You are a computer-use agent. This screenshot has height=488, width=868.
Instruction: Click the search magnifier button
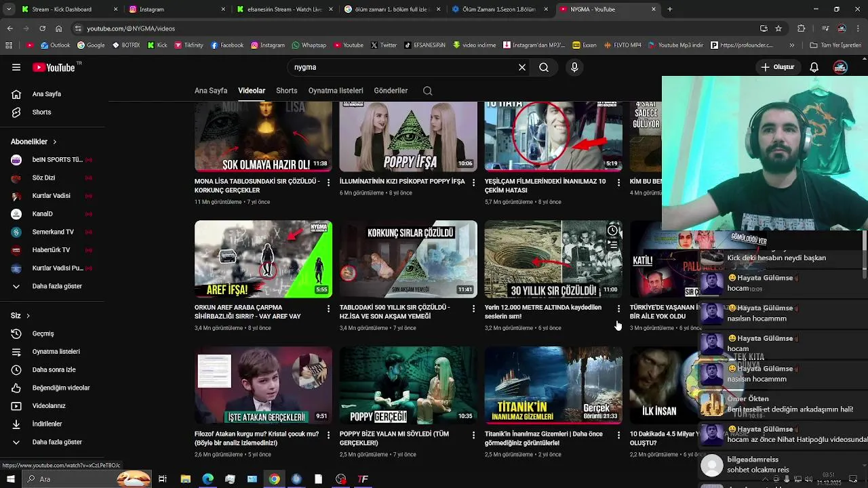pyautogui.click(x=544, y=67)
